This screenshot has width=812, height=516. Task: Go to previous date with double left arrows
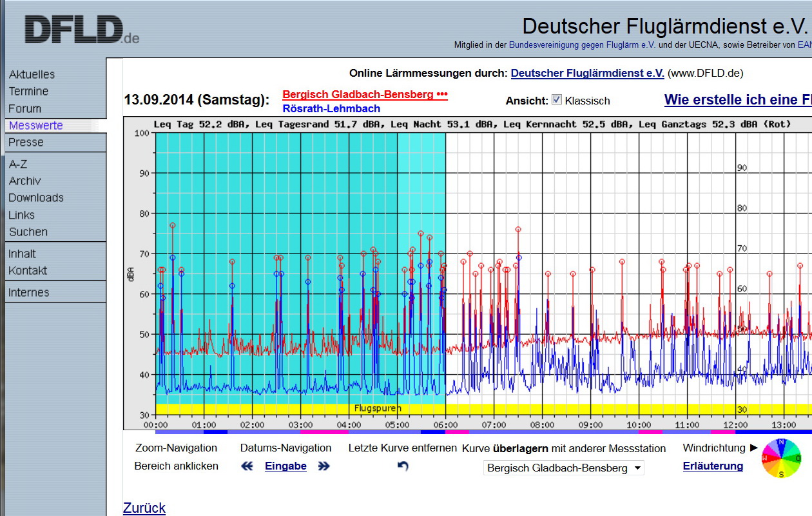tap(247, 466)
